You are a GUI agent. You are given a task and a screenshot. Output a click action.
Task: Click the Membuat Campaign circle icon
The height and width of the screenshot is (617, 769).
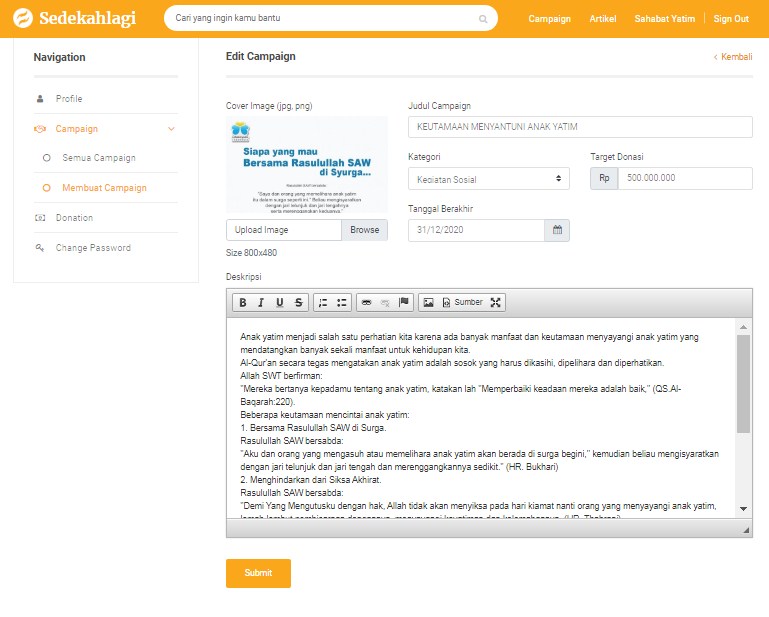click(x=47, y=188)
